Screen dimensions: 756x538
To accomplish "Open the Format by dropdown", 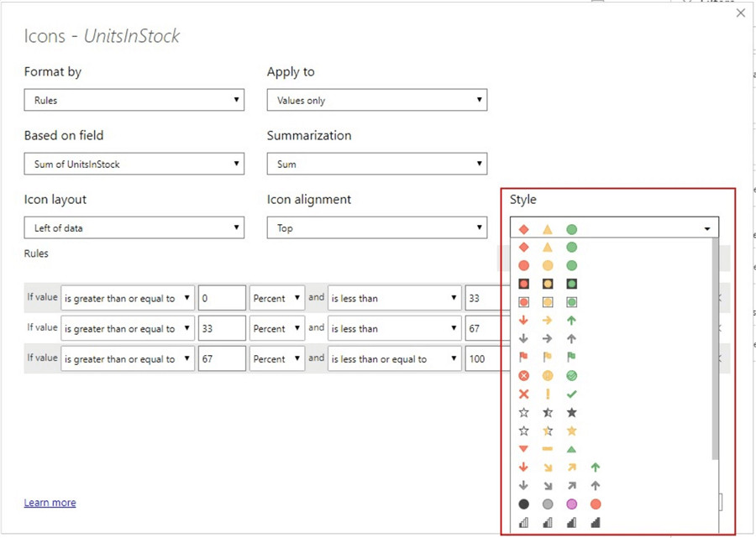I will (x=134, y=100).
